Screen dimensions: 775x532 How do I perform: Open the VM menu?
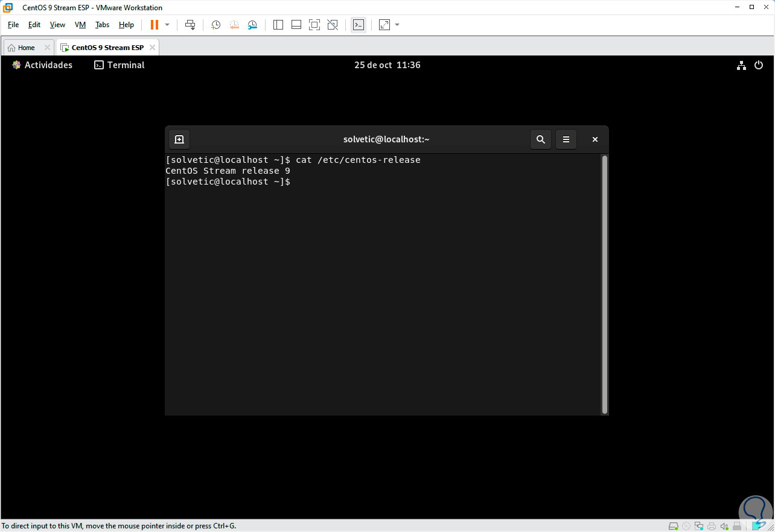coord(80,25)
